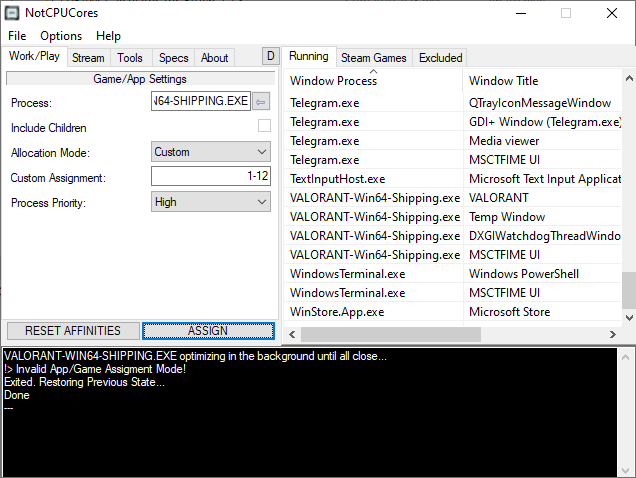
Task: Open the Process Priority dropdown
Action: tap(211, 202)
